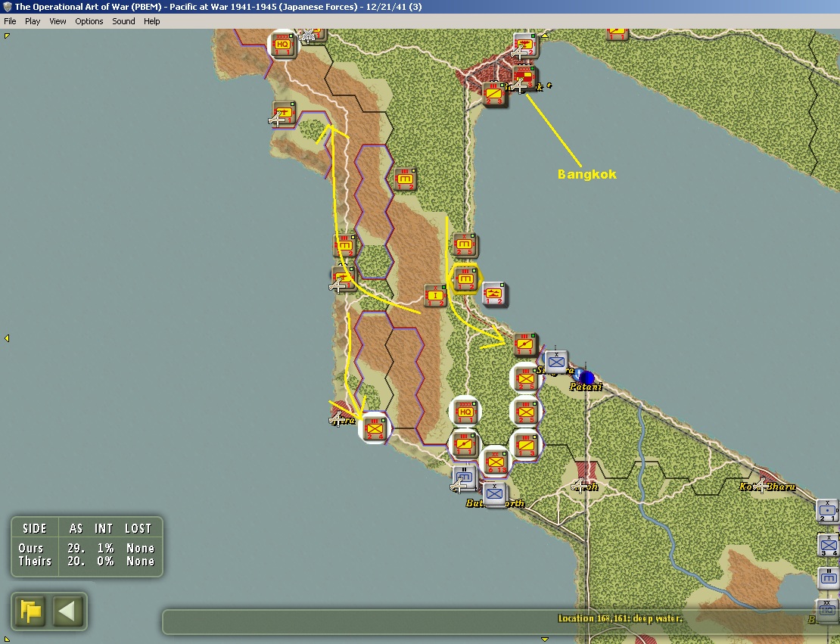This screenshot has width=840, height=644.
Task: Select the blue II battalion on the Butterworth airfield
Action: 464,478
